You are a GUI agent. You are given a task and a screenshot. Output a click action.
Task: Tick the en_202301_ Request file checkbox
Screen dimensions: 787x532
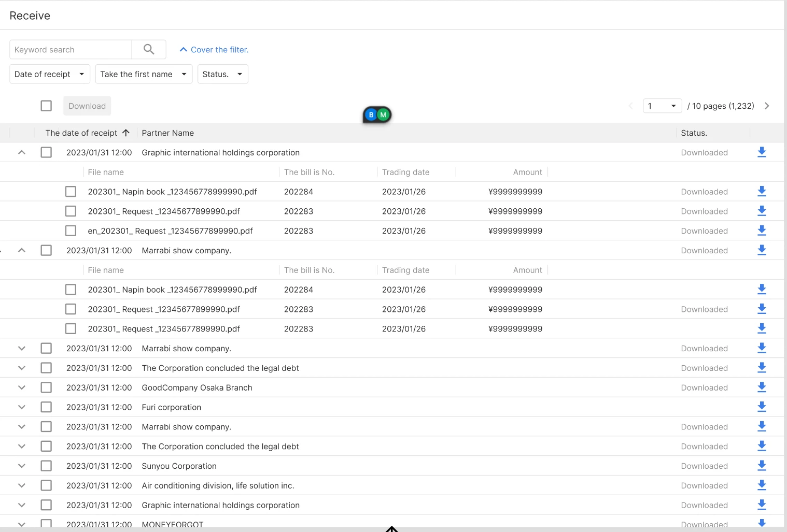[71, 231]
